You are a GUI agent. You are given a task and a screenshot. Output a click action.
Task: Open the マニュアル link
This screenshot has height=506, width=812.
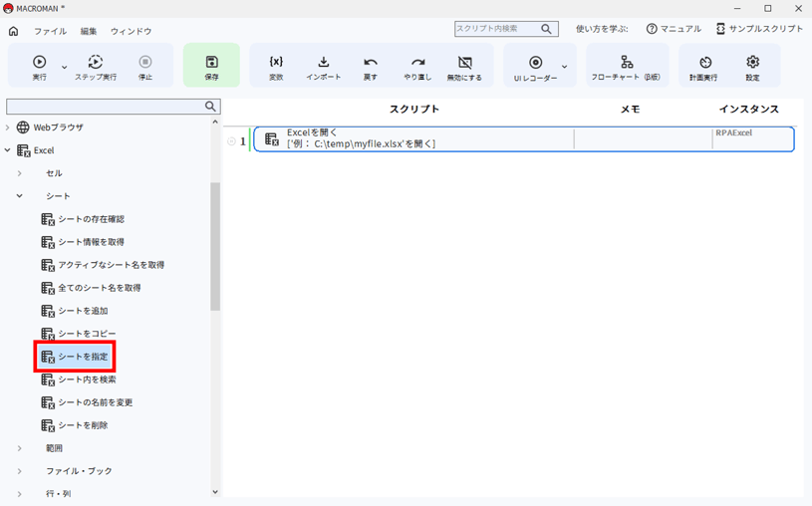click(674, 29)
